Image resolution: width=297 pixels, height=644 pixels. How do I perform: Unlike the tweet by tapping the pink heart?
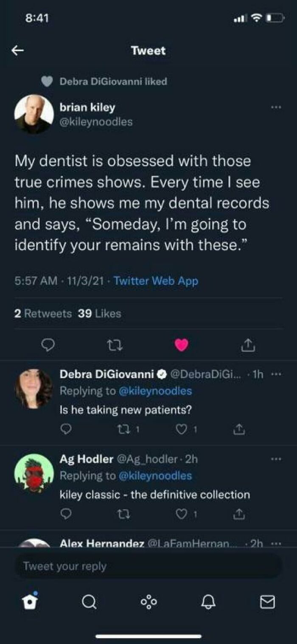point(182,345)
